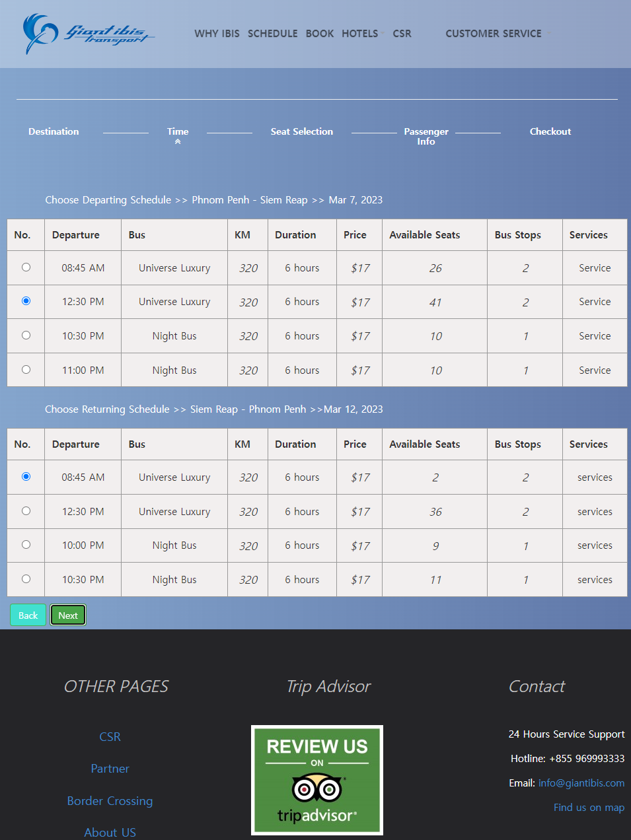Screen dimensions: 631x840
Task: Select the 08:45 AM departing radio button
Action: (26, 267)
